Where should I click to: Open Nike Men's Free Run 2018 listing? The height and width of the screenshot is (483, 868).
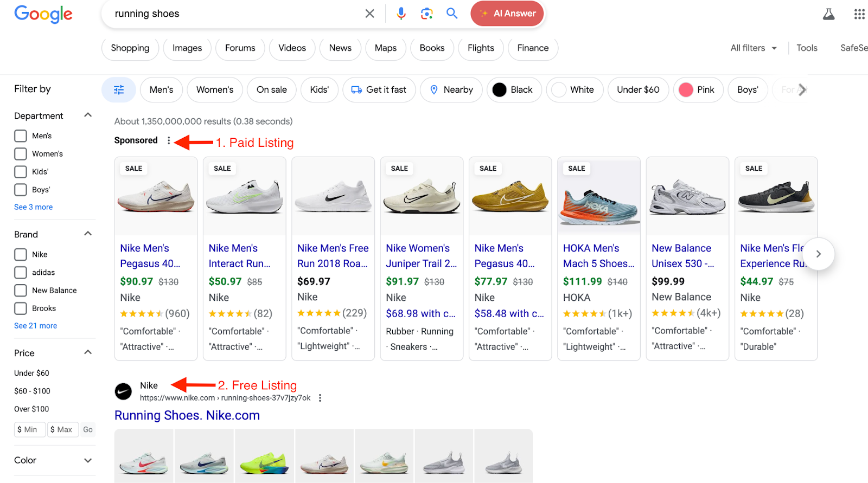333,256
